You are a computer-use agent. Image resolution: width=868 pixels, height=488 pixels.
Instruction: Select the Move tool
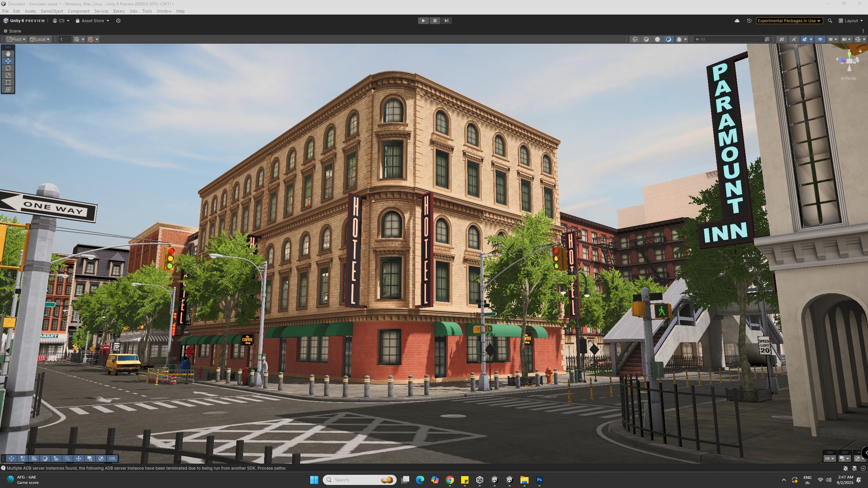tap(8, 61)
